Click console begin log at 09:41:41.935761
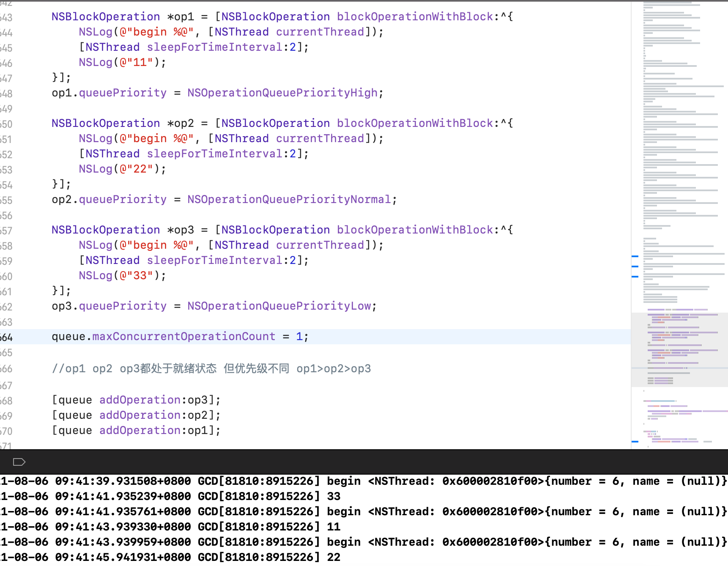This screenshot has width=728, height=566. pyautogui.click(x=364, y=511)
